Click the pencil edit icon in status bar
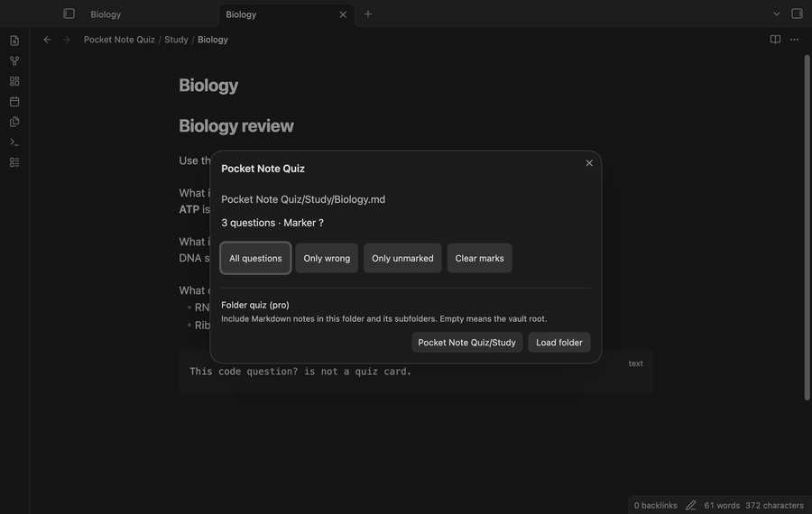Screen dimensions: 812x514 [x=691, y=505]
